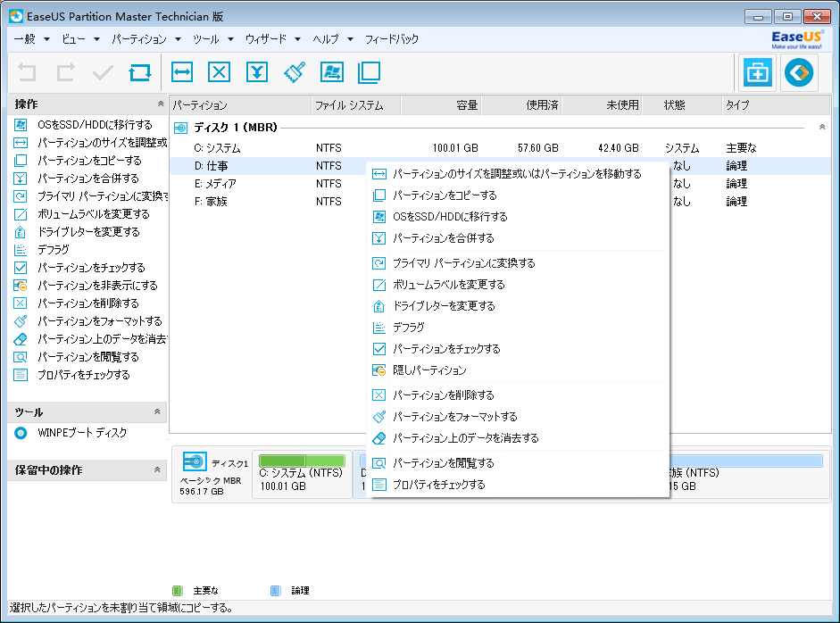Click the Delete partition toolbar icon
Image resolution: width=840 pixels, height=623 pixels.
(x=219, y=72)
